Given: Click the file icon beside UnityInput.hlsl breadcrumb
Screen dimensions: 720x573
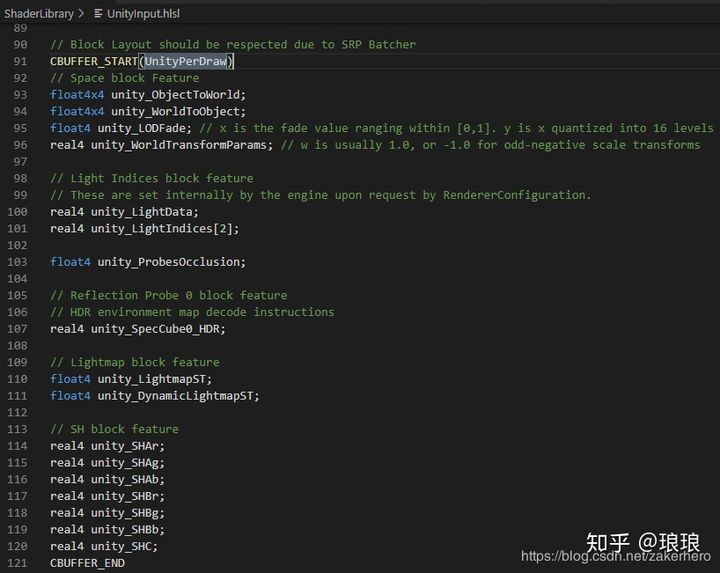Looking at the screenshot, I should point(97,14).
